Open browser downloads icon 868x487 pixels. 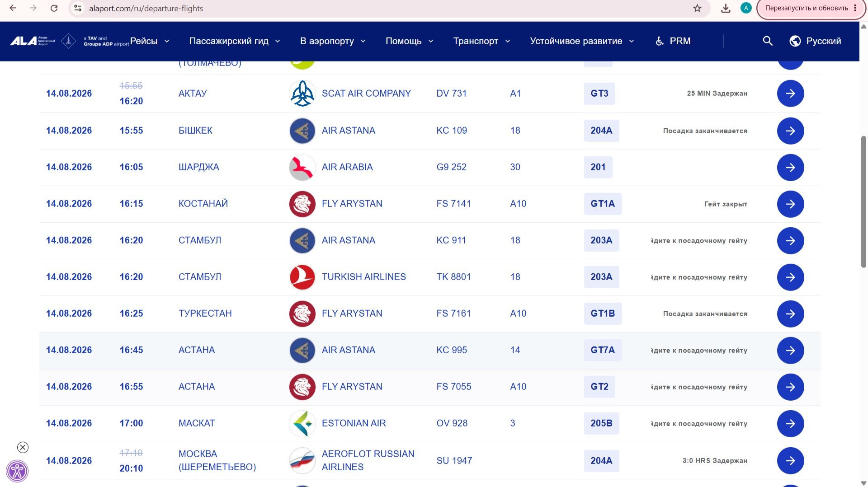point(726,8)
